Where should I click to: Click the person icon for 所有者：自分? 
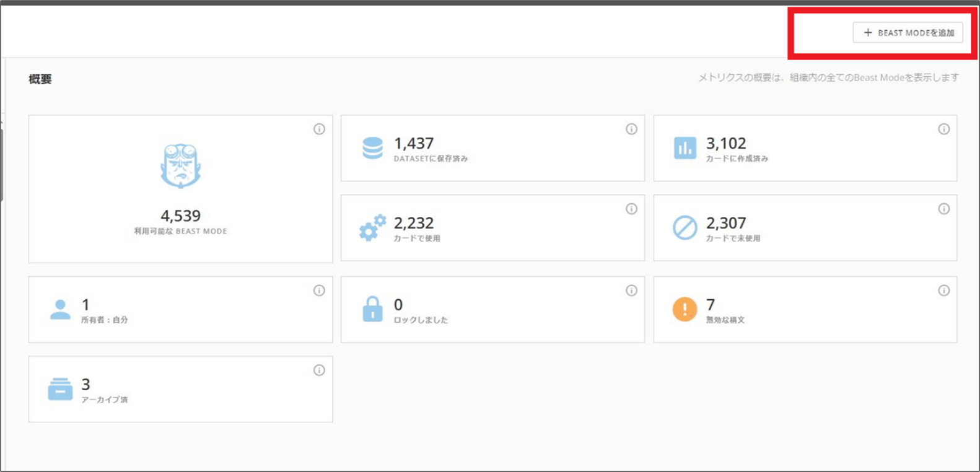pyautogui.click(x=60, y=309)
